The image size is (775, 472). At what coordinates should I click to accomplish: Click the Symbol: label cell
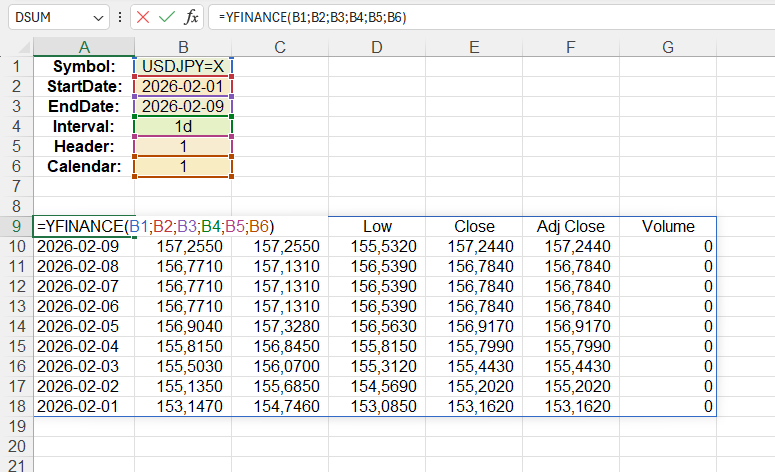point(84,66)
